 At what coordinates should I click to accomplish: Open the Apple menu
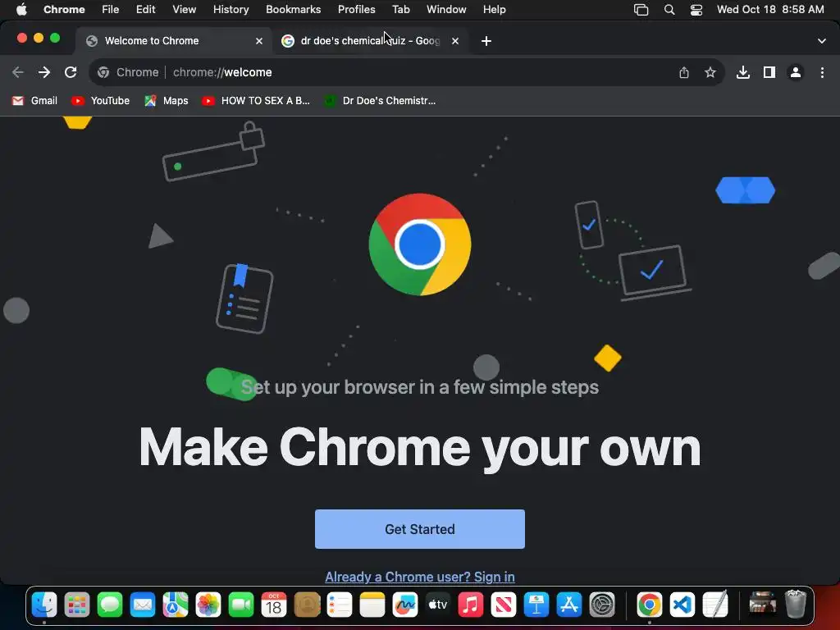pyautogui.click(x=21, y=10)
